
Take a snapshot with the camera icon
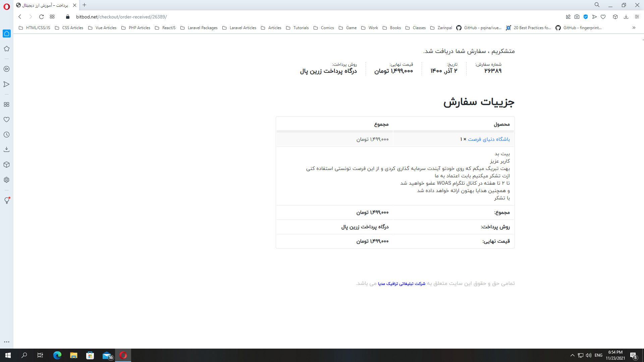click(577, 17)
